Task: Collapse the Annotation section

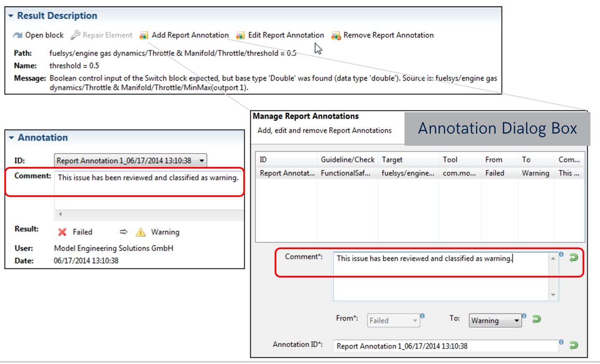Action: click(x=11, y=138)
